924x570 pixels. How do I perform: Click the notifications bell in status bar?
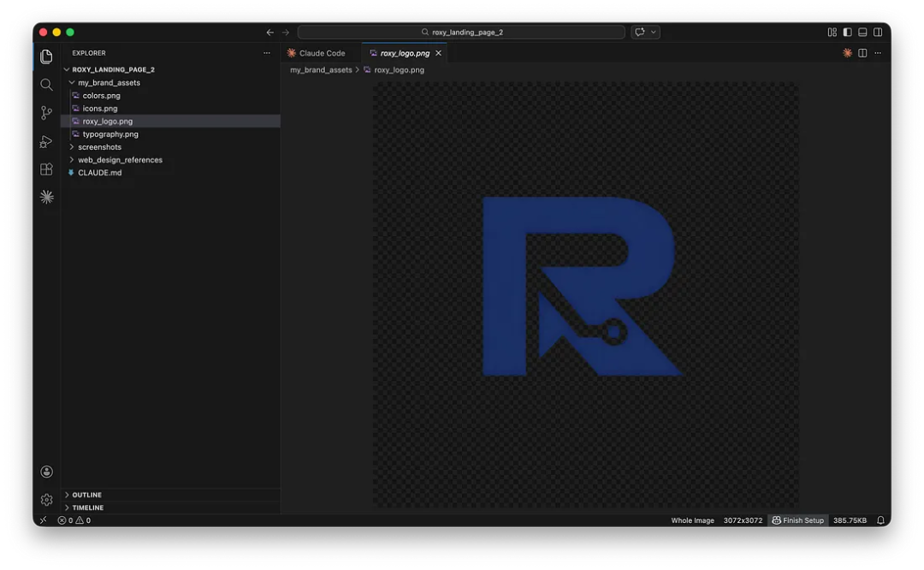coord(880,520)
